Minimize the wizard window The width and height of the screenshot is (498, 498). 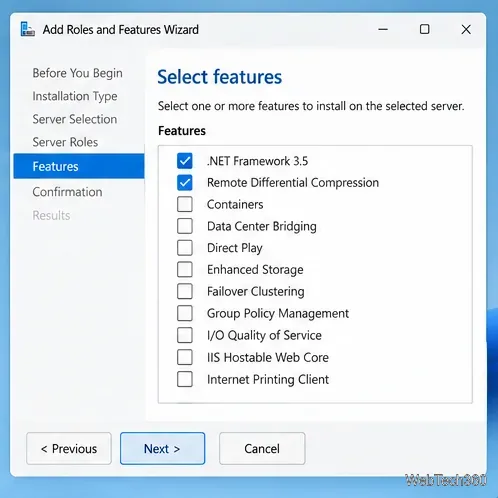click(x=383, y=29)
